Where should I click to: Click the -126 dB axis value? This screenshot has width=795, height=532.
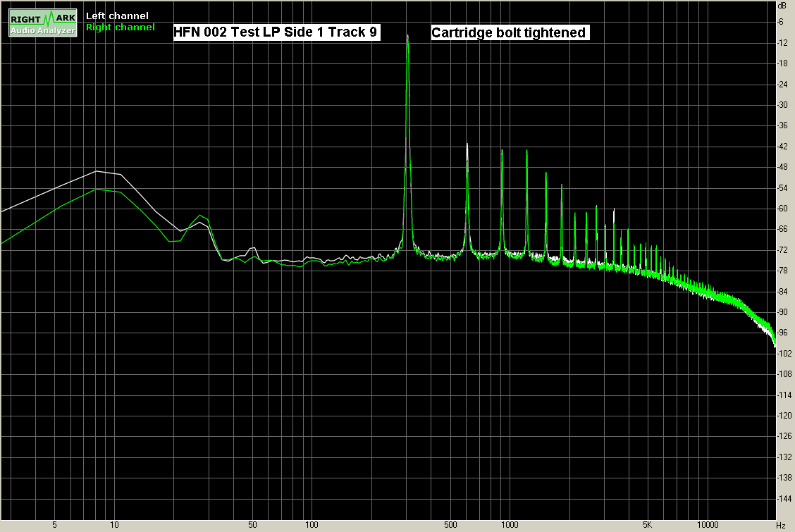point(784,436)
